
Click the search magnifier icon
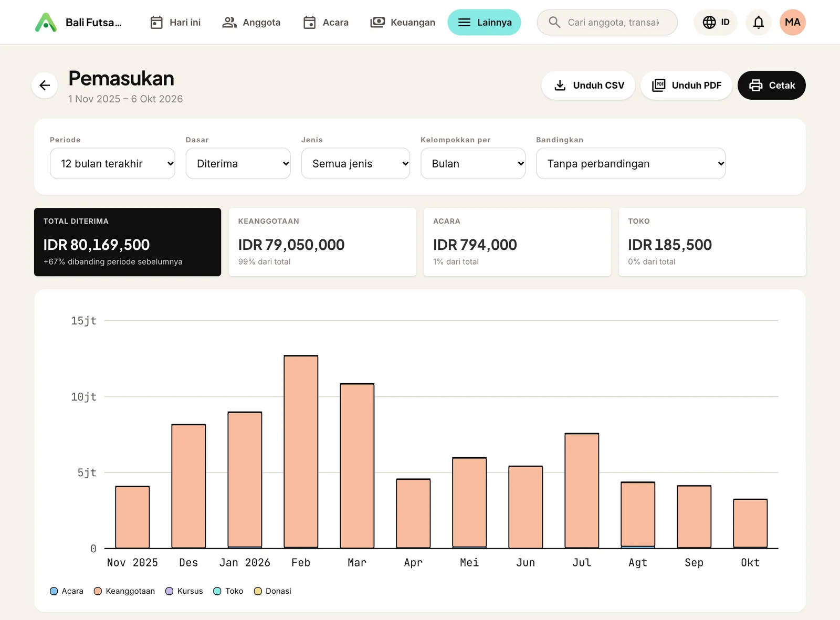tap(554, 22)
